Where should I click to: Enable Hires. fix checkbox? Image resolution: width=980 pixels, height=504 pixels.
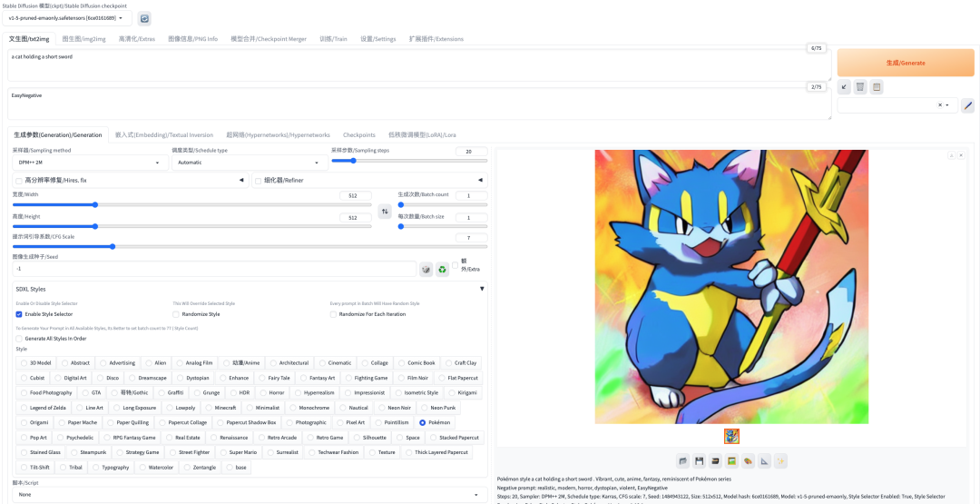[x=19, y=181]
